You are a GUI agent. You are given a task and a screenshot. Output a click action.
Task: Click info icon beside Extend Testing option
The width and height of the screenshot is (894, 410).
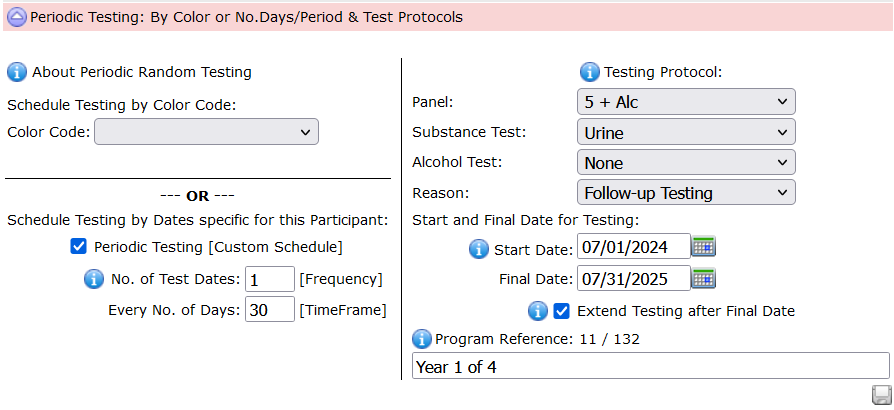click(x=538, y=311)
